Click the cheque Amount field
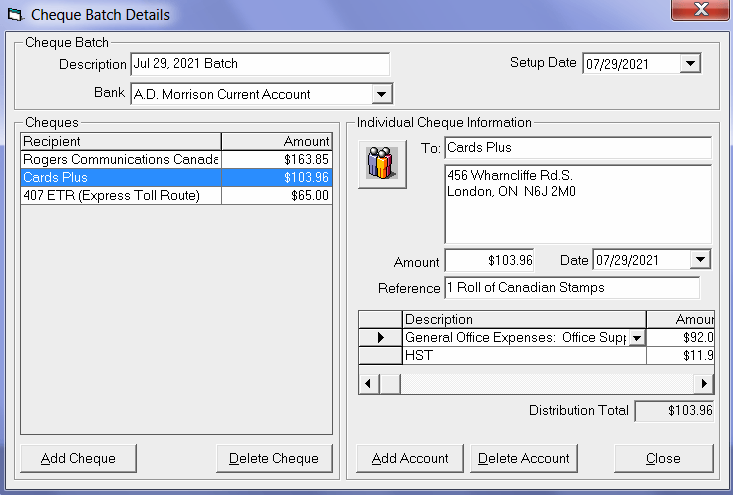This screenshot has height=495, width=733. pos(489,260)
